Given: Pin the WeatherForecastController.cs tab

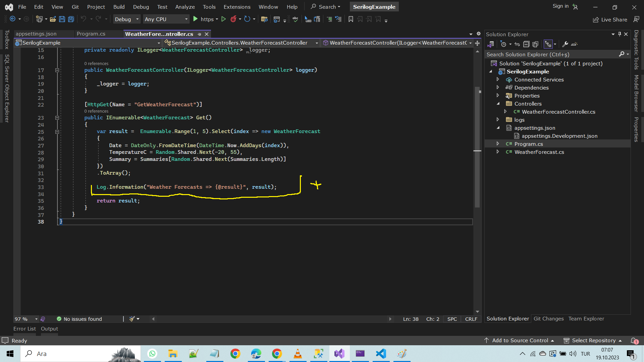Looking at the screenshot, I should (x=200, y=34).
